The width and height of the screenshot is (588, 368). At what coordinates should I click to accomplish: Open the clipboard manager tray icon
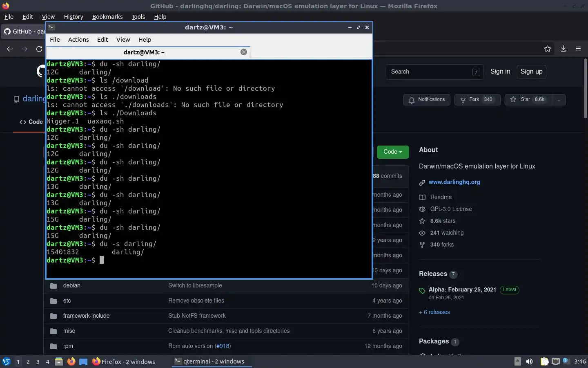[544, 361]
